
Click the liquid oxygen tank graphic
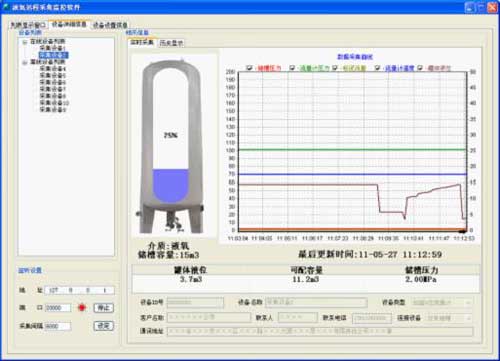tap(171, 146)
